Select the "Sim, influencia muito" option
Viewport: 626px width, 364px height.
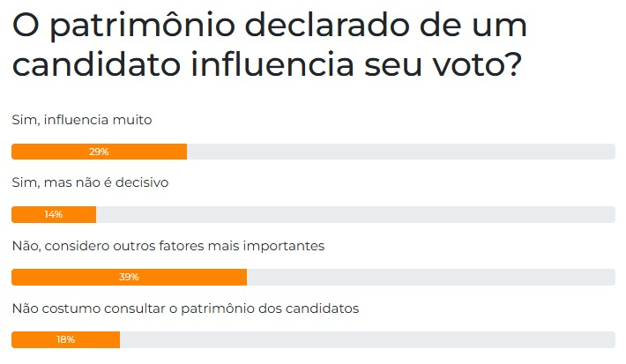click(x=82, y=120)
